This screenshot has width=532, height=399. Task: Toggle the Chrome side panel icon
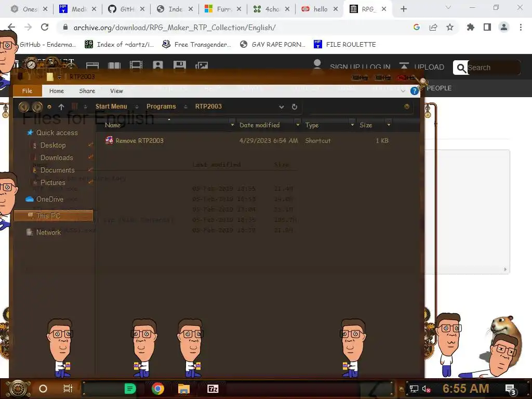click(487, 27)
